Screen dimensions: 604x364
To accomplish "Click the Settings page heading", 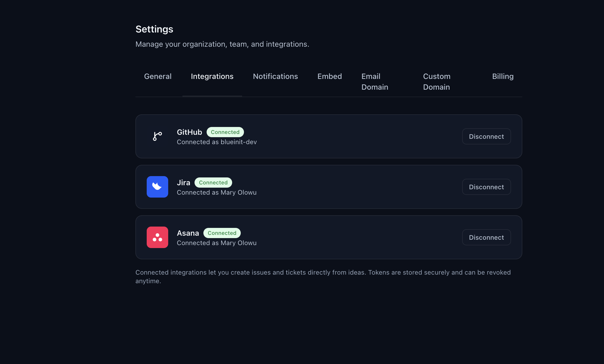I will coord(154,29).
